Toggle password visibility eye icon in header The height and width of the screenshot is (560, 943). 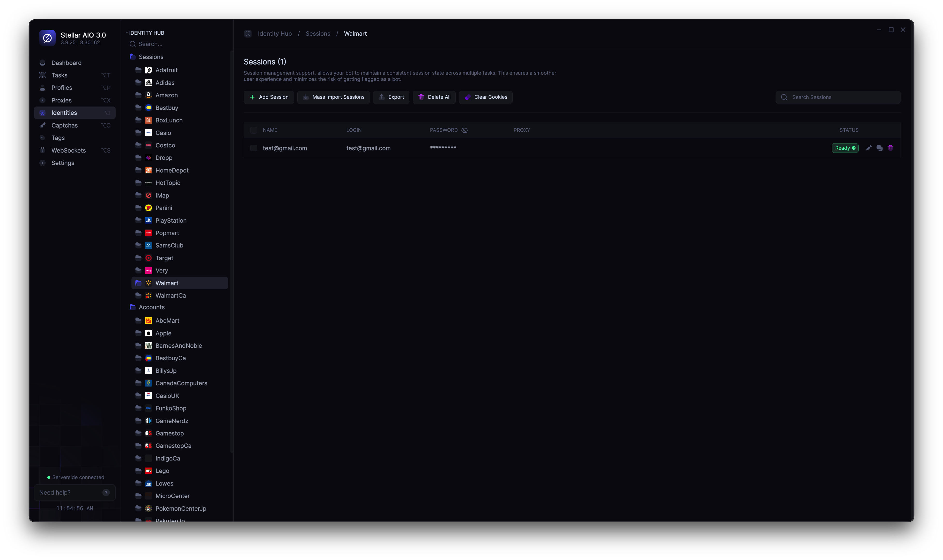click(465, 130)
